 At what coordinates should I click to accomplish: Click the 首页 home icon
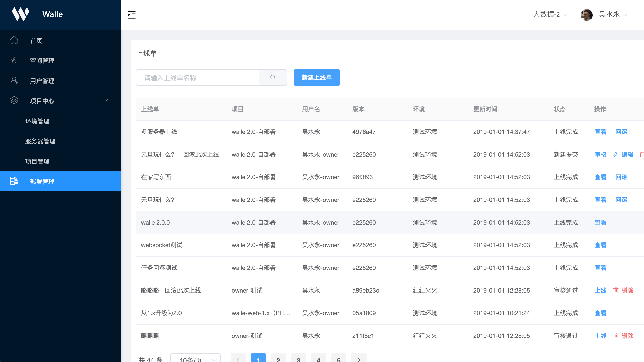[x=13, y=40]
